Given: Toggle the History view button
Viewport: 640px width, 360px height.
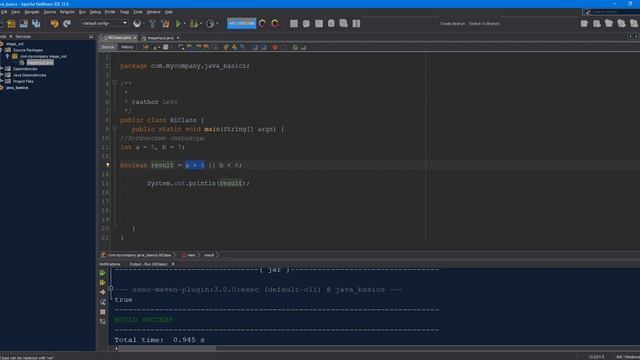Looking at the screenshot, I should pyautogui.click(x=127, y=47).
